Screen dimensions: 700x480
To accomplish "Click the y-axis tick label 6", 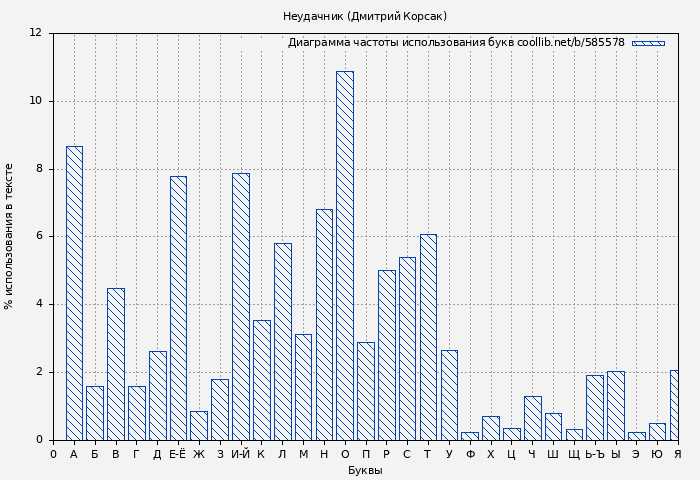I will [x=39, y=236].
